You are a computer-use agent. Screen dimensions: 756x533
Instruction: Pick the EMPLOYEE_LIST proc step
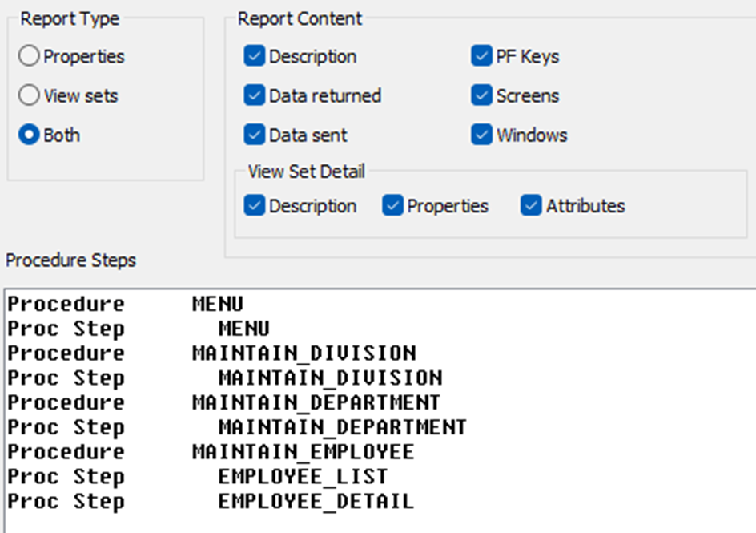click(381, 477)
